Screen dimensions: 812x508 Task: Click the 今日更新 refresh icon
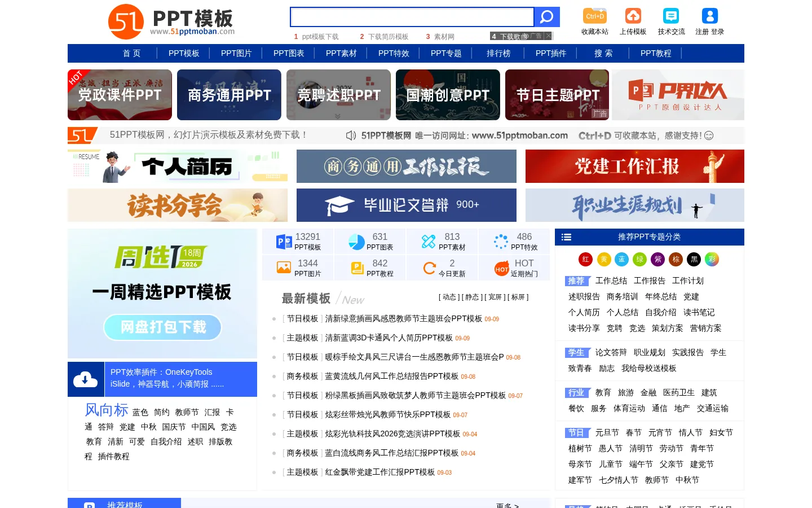430,268
